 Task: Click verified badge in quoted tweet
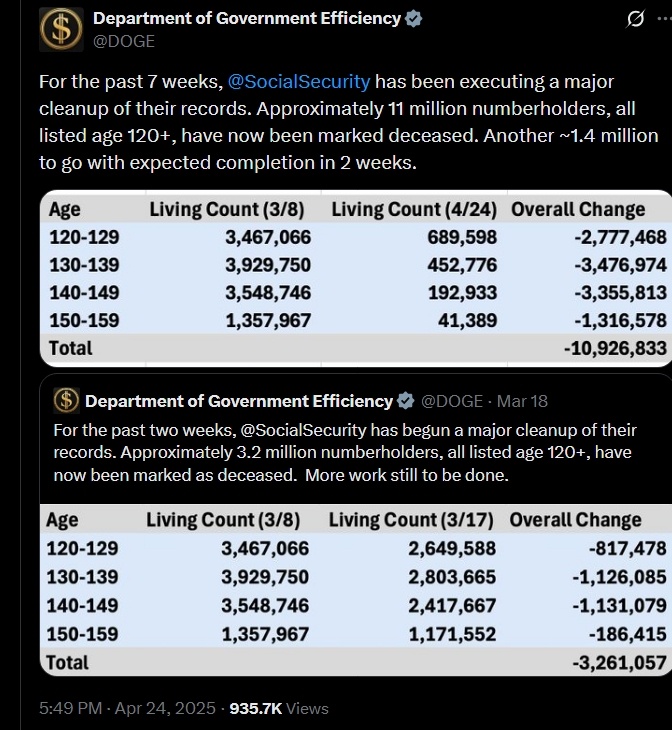406,401
